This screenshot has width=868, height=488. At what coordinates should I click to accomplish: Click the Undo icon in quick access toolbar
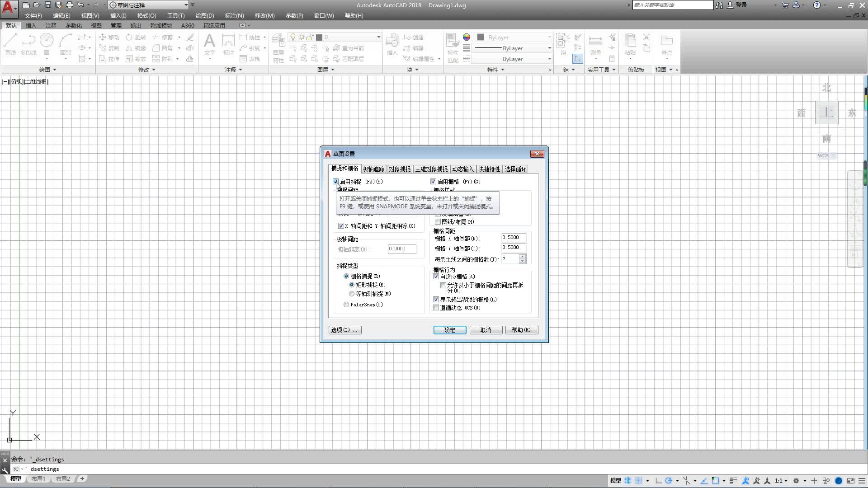click(80, 5)
